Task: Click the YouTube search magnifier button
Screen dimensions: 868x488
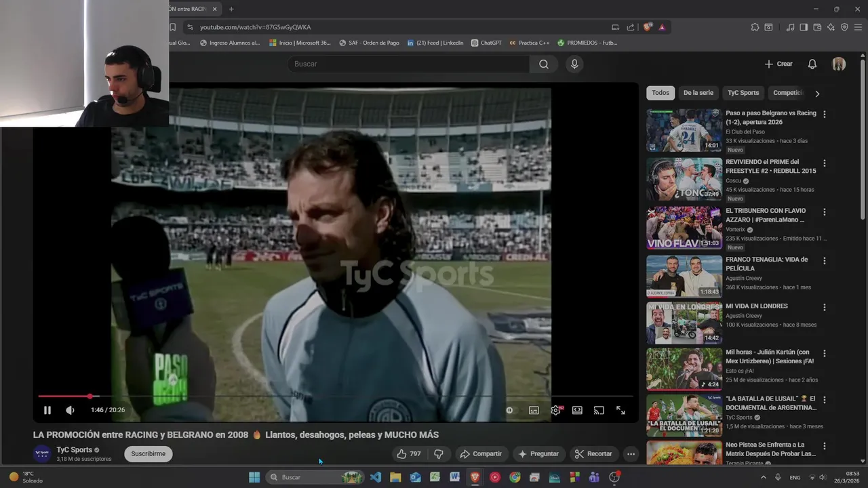Action: [x=544, y=64]
